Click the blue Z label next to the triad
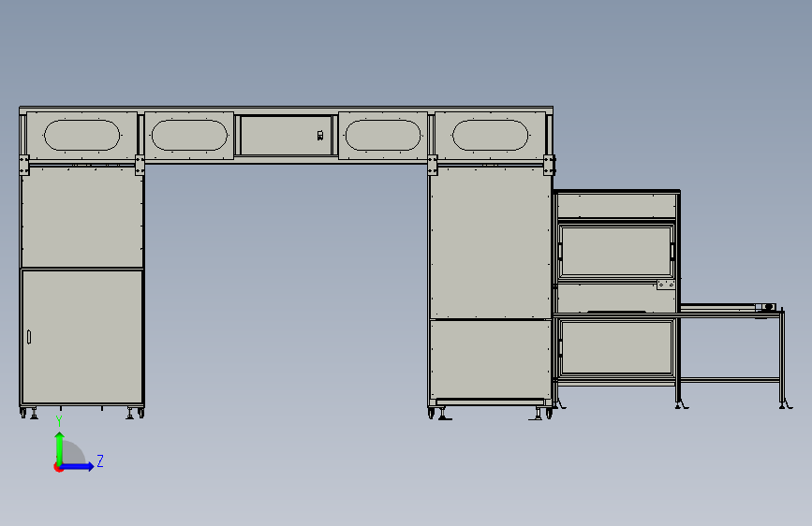This screenshot has height=526, width=812. coord(100,460)
